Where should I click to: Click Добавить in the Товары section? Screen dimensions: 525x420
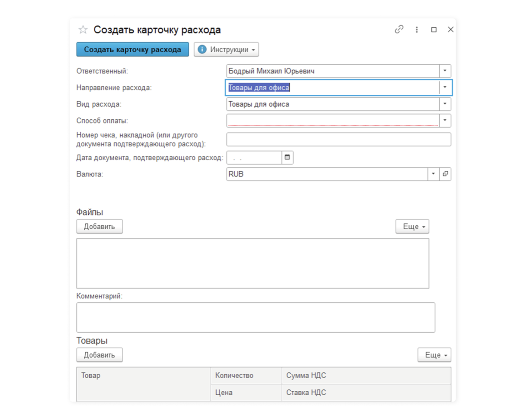coord(99,355)
